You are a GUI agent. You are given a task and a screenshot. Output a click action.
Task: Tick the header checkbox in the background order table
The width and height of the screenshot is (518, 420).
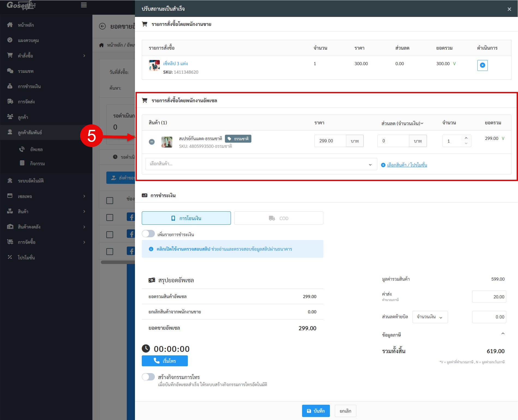(110, 201)
